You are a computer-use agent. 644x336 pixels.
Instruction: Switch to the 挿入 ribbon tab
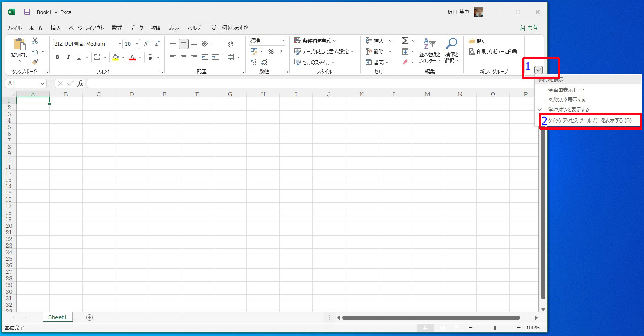[55, 28]
